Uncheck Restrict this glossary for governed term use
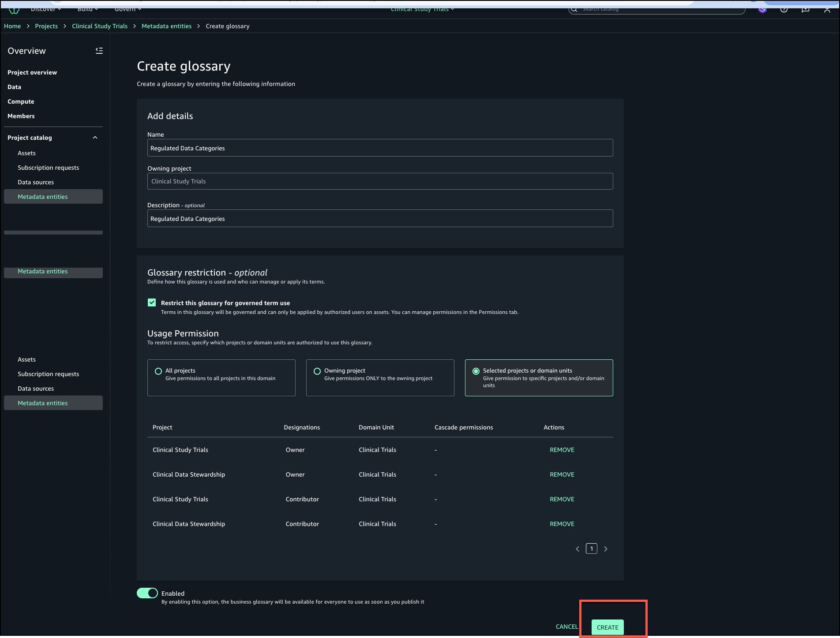The width and height of the screenshot is (840, 638). [152, 302]
